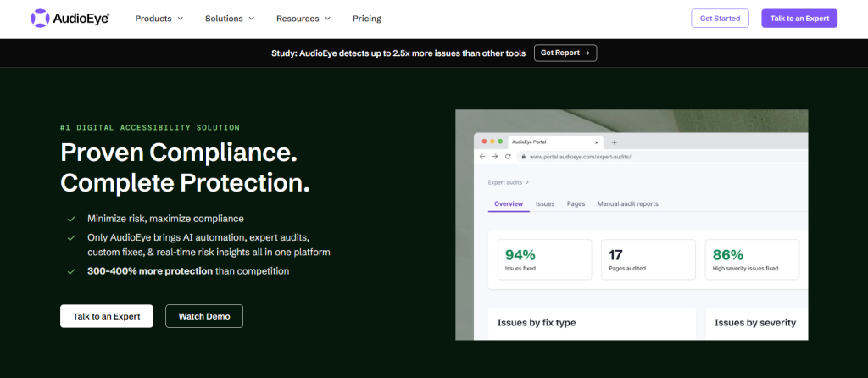This screenshot has height=378, width=868.
Task: Switch to the Issues tab
Action: click(545, 203)
